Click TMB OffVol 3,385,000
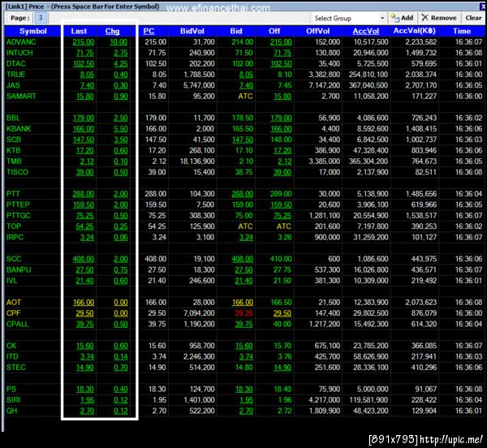The width and height of the screenshot is (487, 448). [325, 162]
